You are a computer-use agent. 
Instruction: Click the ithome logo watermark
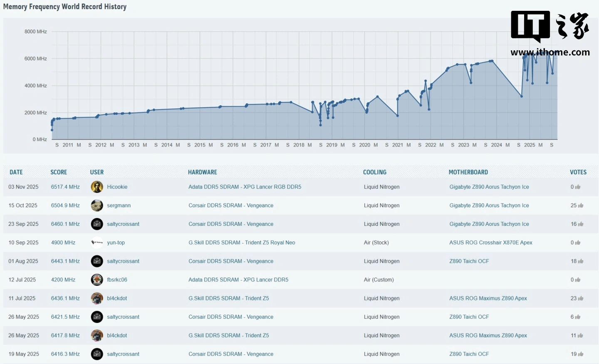pos(550,33)
